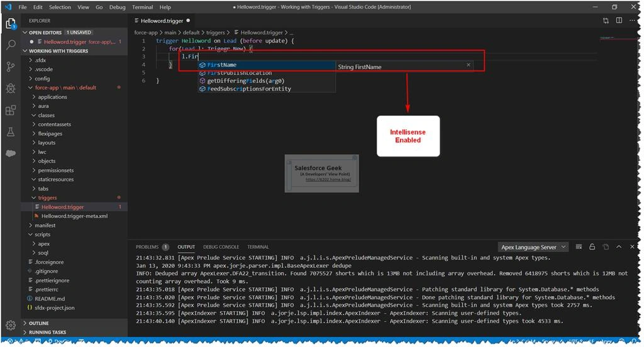Viewport: 644px width, 347px height.
Task: Open the View menu
Action: [84, 7]
